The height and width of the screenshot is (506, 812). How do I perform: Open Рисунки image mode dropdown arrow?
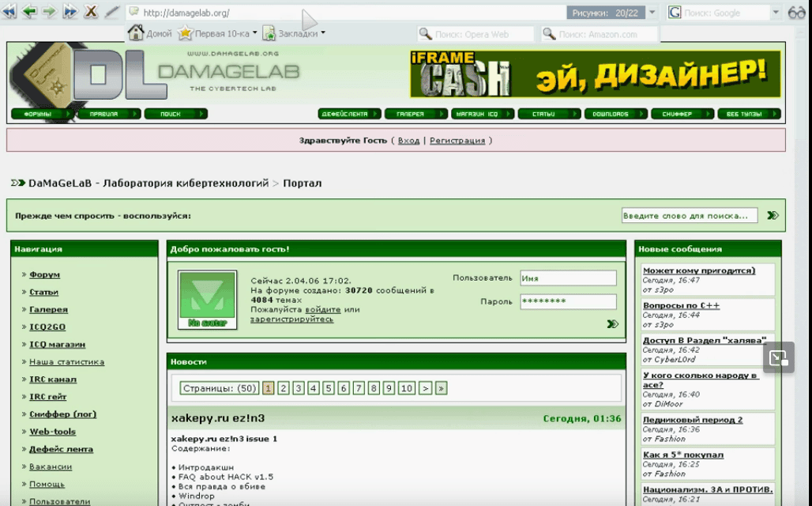[652, 13]
